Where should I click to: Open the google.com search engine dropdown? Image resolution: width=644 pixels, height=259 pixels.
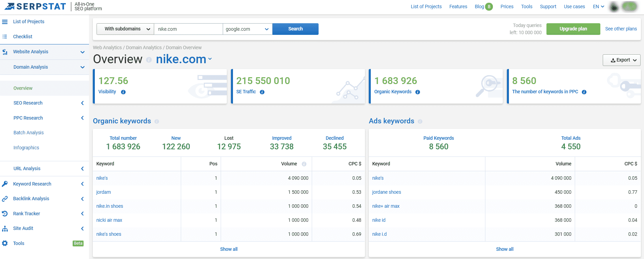247,29
